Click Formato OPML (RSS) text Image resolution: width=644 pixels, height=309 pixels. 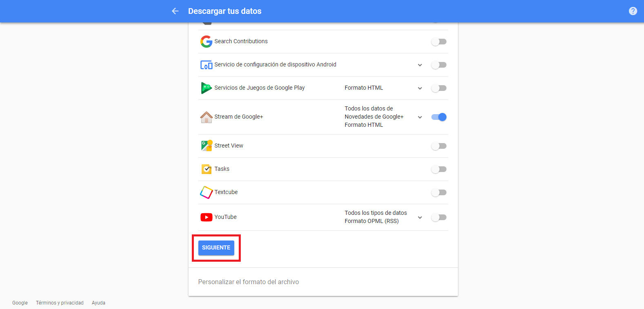click(372, 221)
